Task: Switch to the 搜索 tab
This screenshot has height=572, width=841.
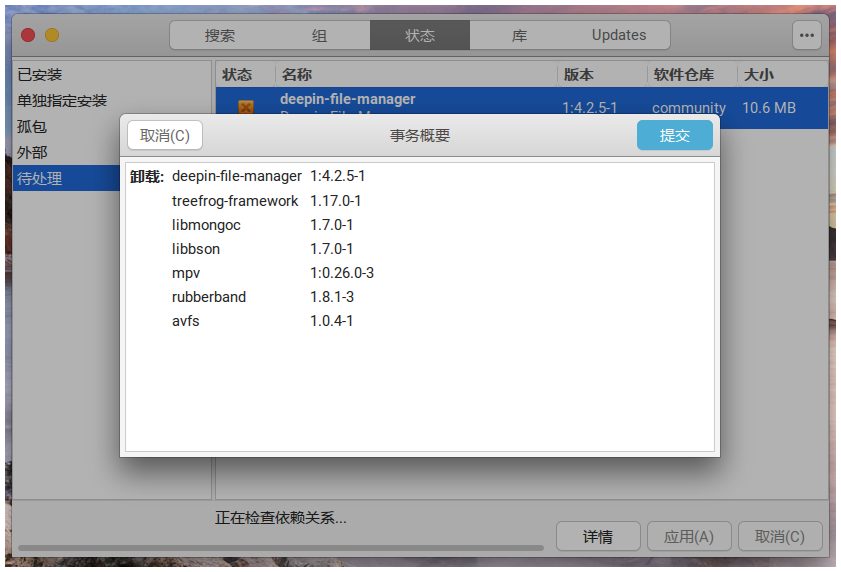Action: click(219, 35)
